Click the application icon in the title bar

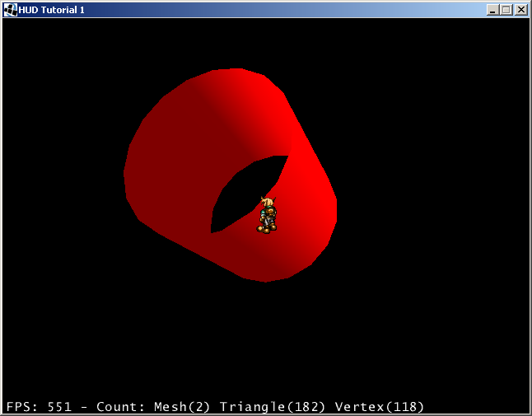point(10,10)
